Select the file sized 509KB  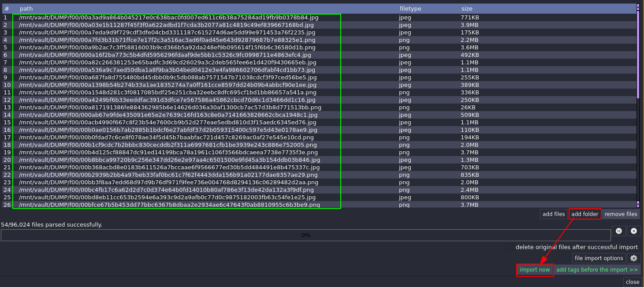319,115
